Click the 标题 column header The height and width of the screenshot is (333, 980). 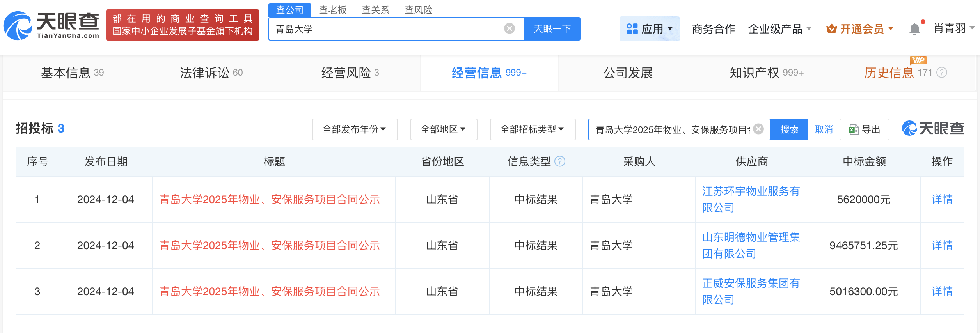tap(274, 162)
